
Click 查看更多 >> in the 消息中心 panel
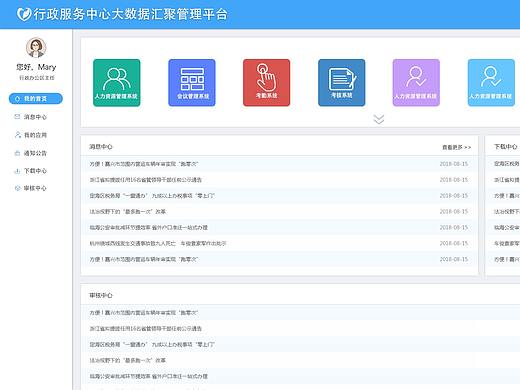pos(456,147)
